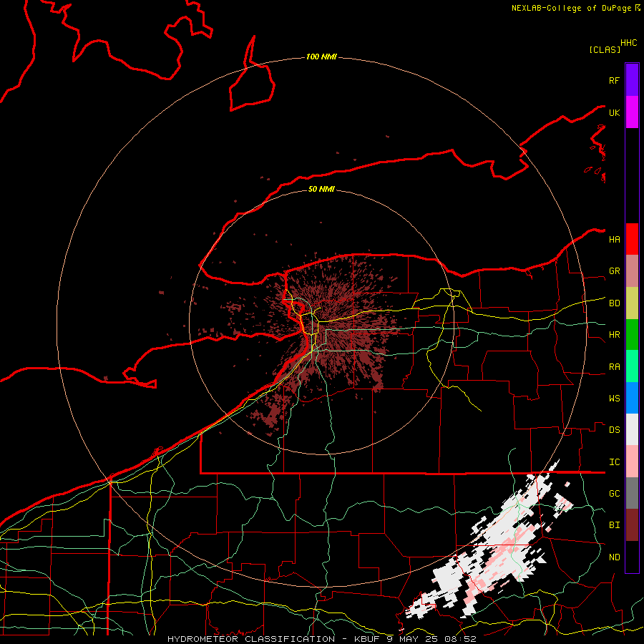Click the HHC product label

[x=629, y=43]
